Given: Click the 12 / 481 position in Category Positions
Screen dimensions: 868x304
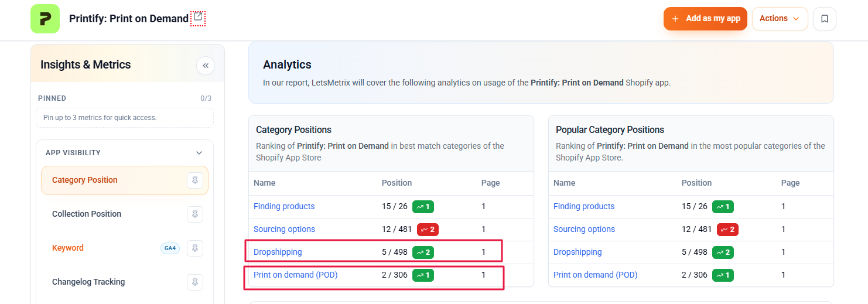Looking at the screenshot, I should pos(397,229).
